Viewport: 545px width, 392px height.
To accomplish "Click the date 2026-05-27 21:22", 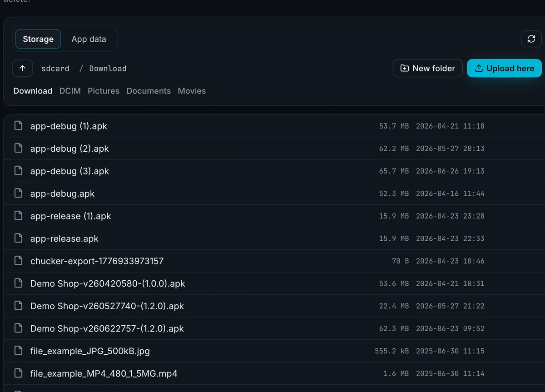I will pyautogui.click(x=450, y=306).
